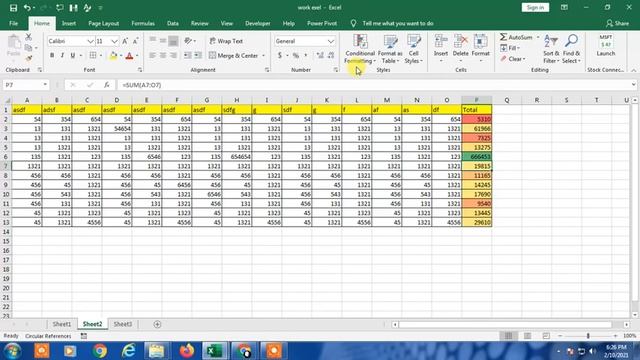Click AutoSum
The height and width of the screenshot is (360, 640).
(517, 37)
